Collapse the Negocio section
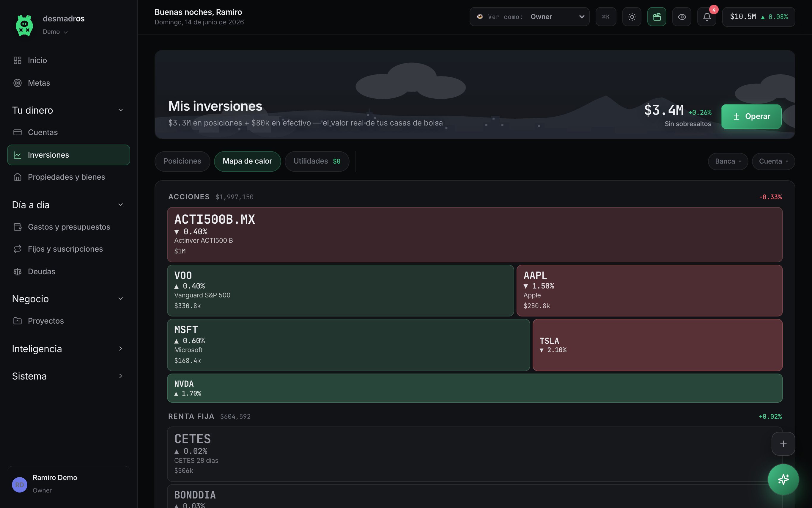 tap(68, 299)
